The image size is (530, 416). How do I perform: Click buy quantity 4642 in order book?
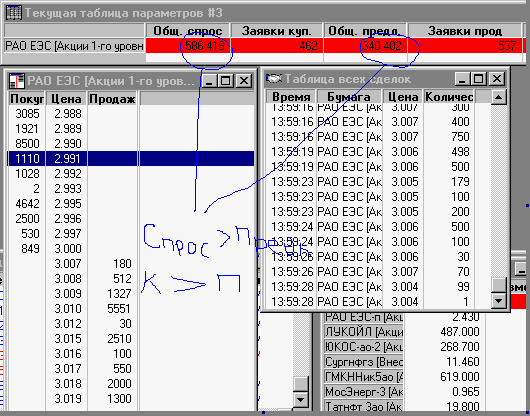coord(27,203)
